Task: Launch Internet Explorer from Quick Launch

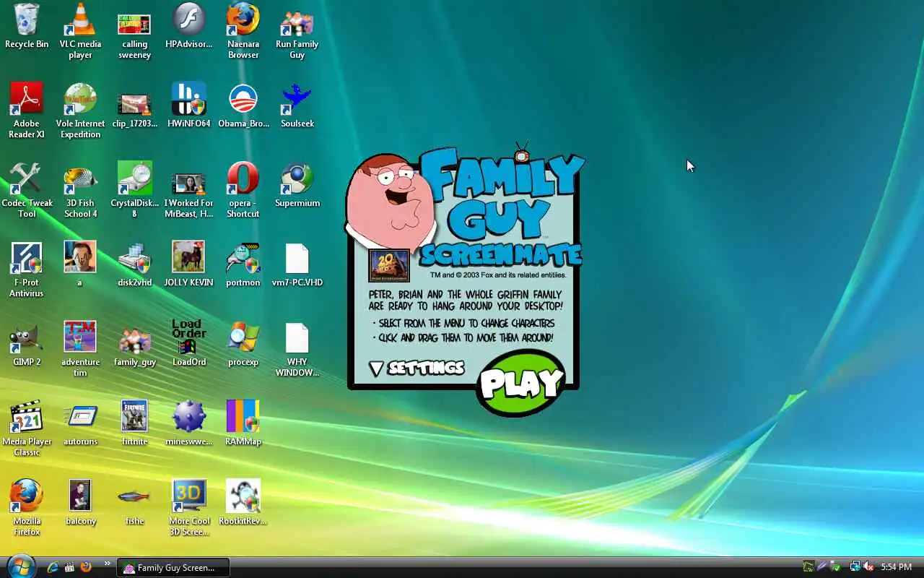Action: tap(53, 567)
